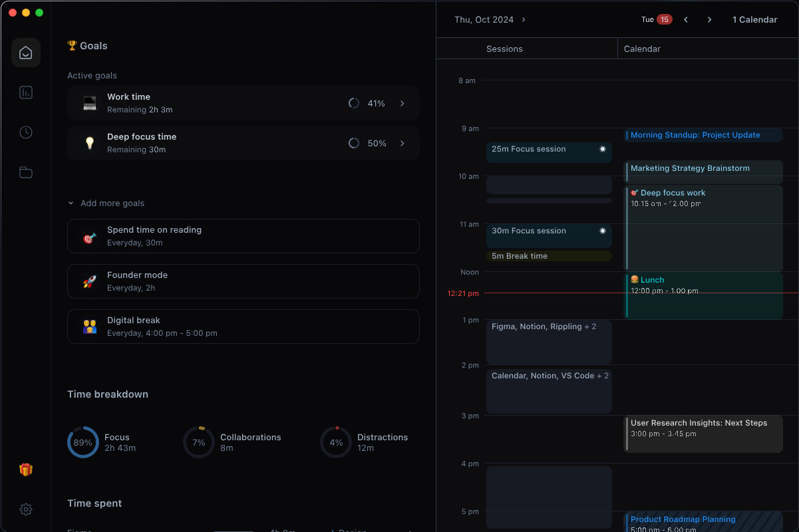Click the trophy icon next to Goals

click(72, 46)
